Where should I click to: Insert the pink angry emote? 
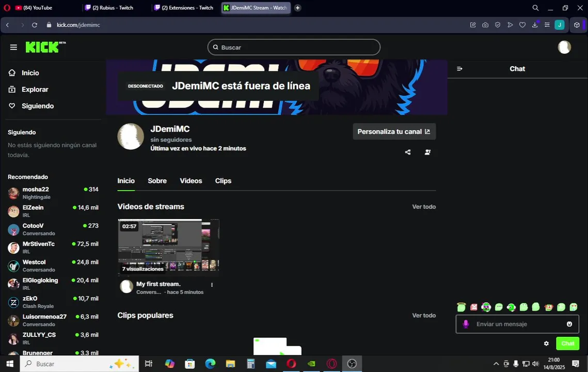(x=473, y=307)
